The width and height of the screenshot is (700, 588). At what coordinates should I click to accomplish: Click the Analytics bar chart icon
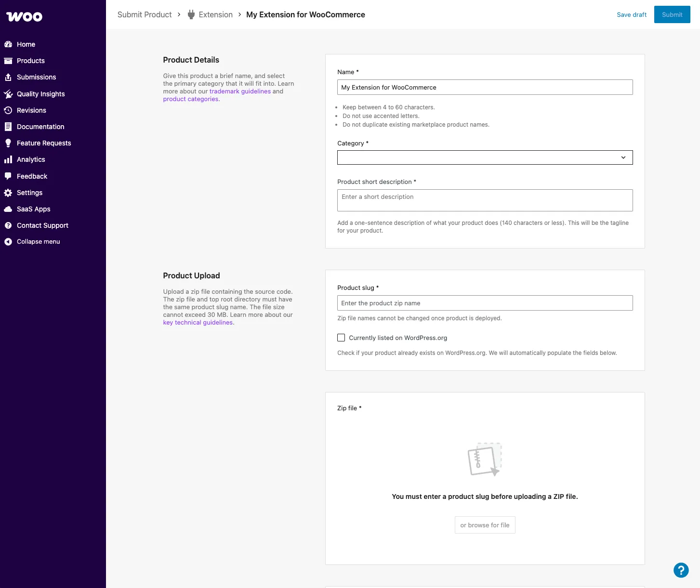tap(9, 159)
